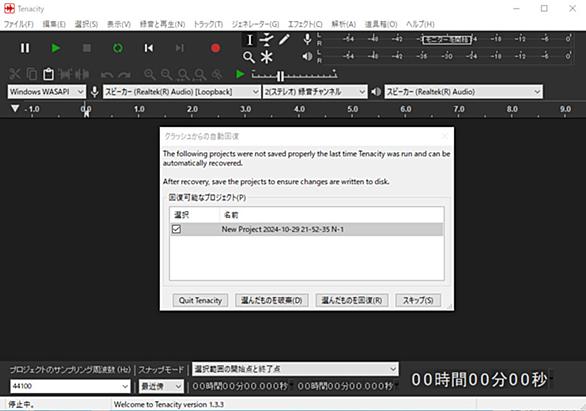Start playback with green Play button

tap(56, 48)
